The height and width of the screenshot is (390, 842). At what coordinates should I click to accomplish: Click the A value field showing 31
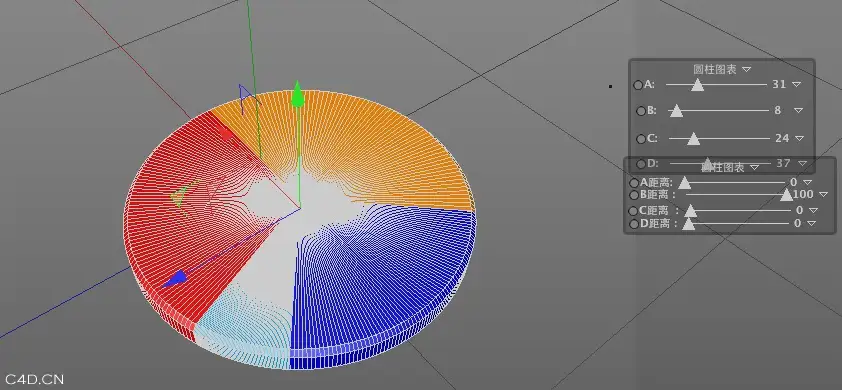coord(779,84)
